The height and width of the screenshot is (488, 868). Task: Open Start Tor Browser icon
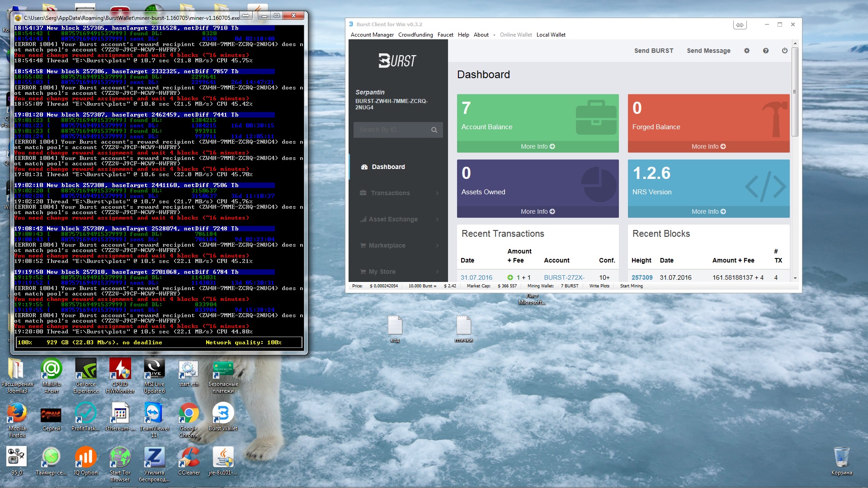tap(120, 464)
